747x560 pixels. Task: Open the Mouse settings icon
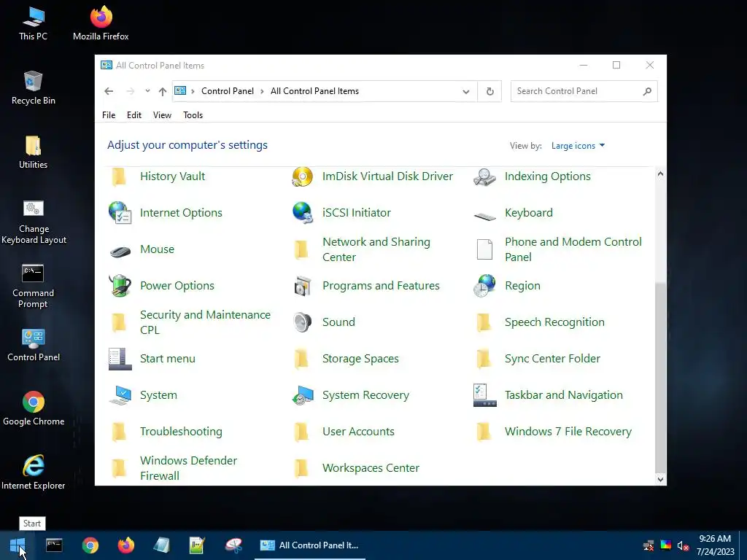click(120, 250)
